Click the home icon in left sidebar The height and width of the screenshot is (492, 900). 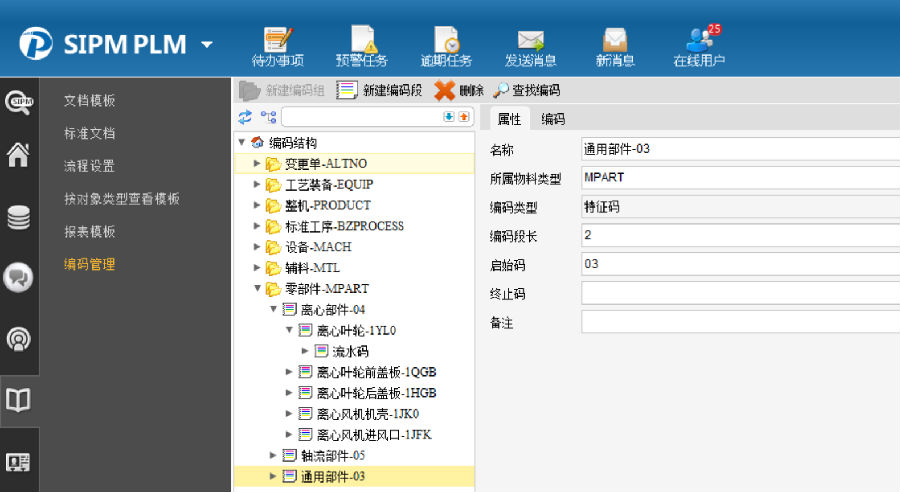click(x=18, y=156)
